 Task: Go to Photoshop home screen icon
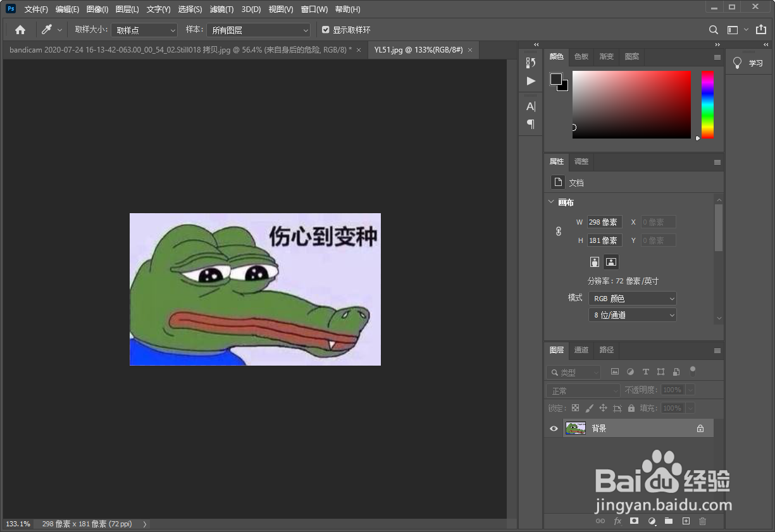[x=20, y=30]
